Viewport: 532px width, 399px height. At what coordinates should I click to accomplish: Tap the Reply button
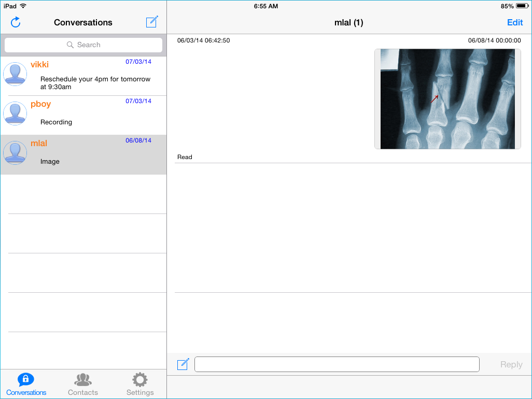[x=511, y=364]
